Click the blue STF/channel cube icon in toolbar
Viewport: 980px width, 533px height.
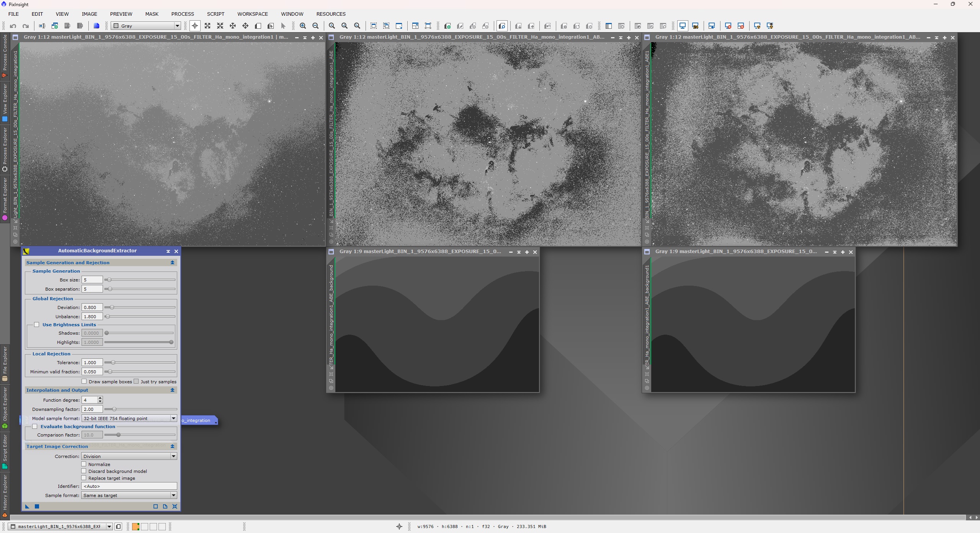96,26
